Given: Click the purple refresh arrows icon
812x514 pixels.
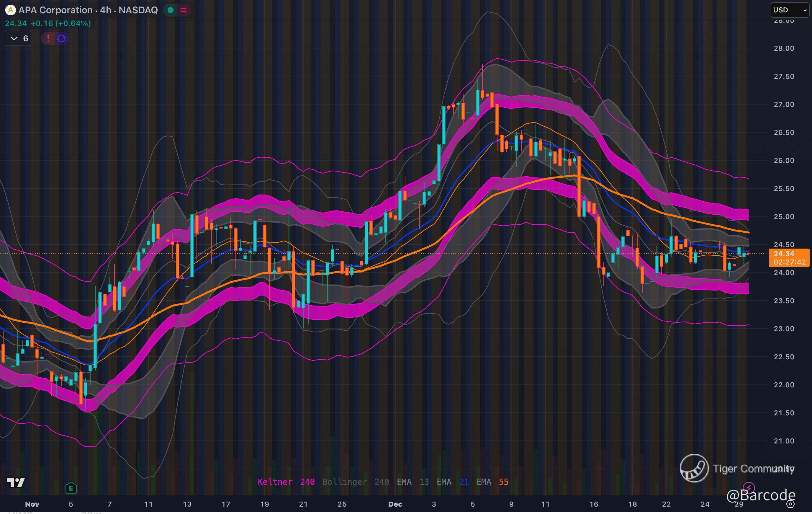Looking at the screenshot, I should (61, 38).
